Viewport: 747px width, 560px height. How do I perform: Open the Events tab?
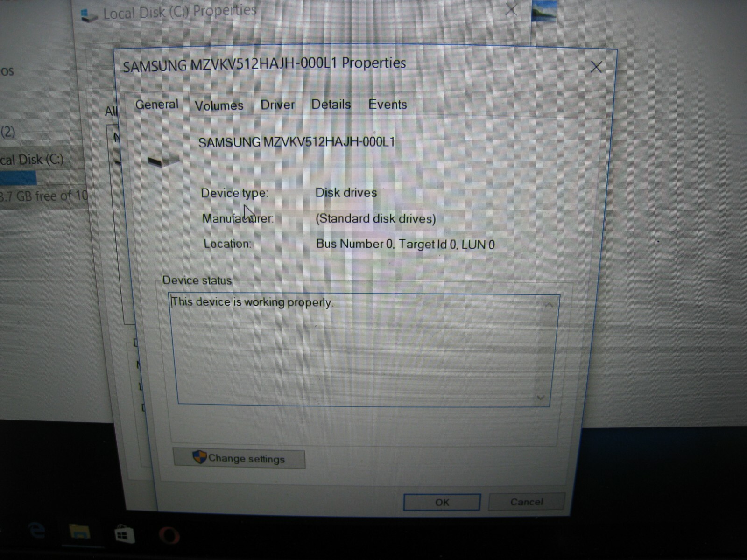click(388, 104)
